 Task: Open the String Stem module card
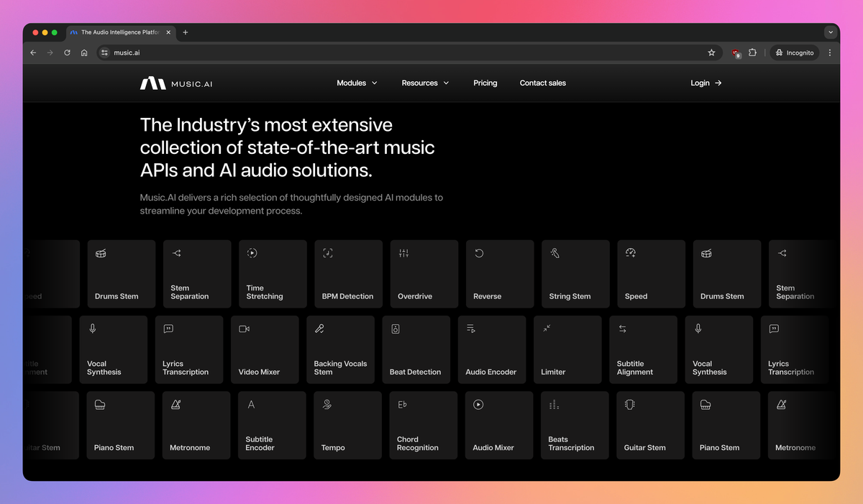(575, 274)
